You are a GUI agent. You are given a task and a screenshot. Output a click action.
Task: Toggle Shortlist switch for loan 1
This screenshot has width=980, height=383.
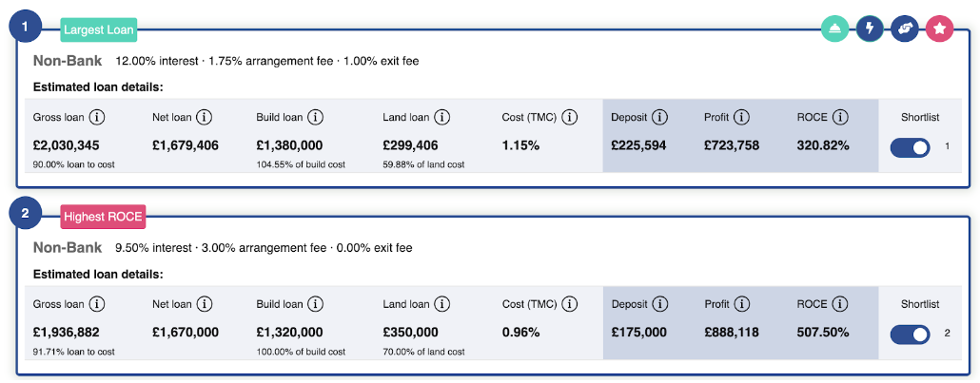[x=910, y=147]
